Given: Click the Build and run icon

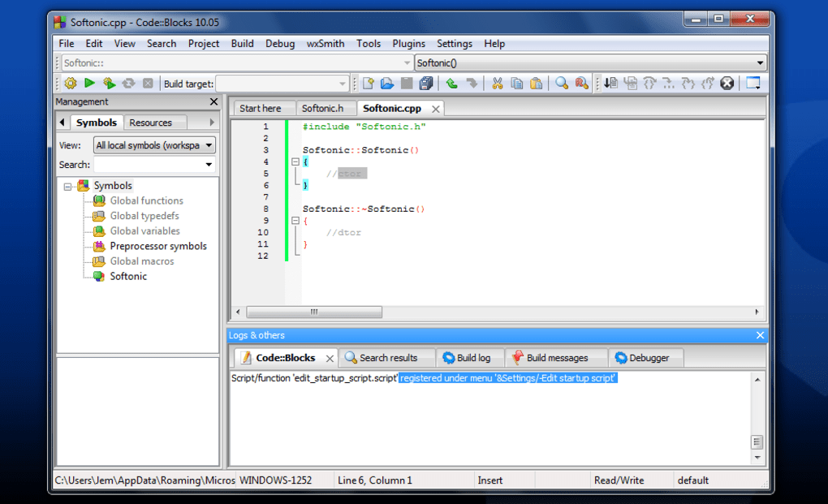Looking at the screenshot, I should (x=110, y=84).
